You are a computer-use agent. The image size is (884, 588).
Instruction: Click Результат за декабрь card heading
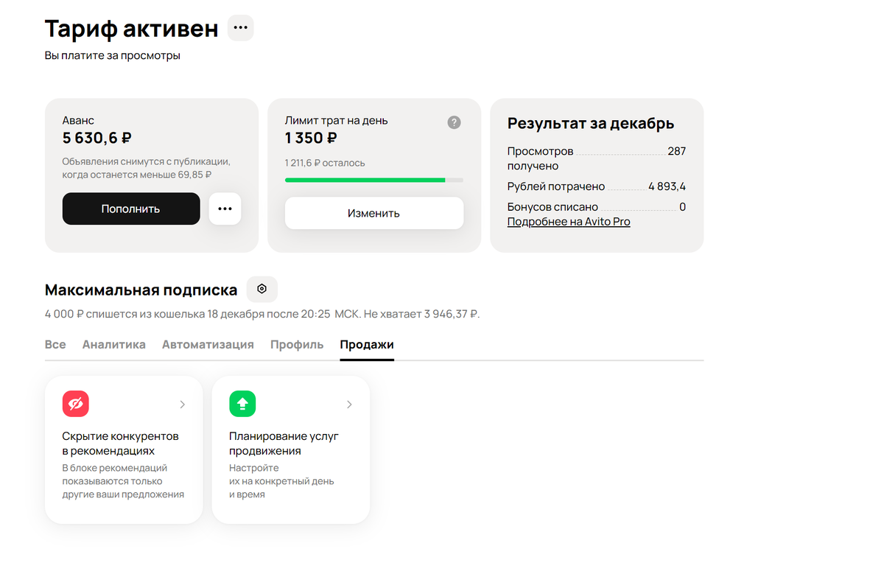tap(591, 124)
